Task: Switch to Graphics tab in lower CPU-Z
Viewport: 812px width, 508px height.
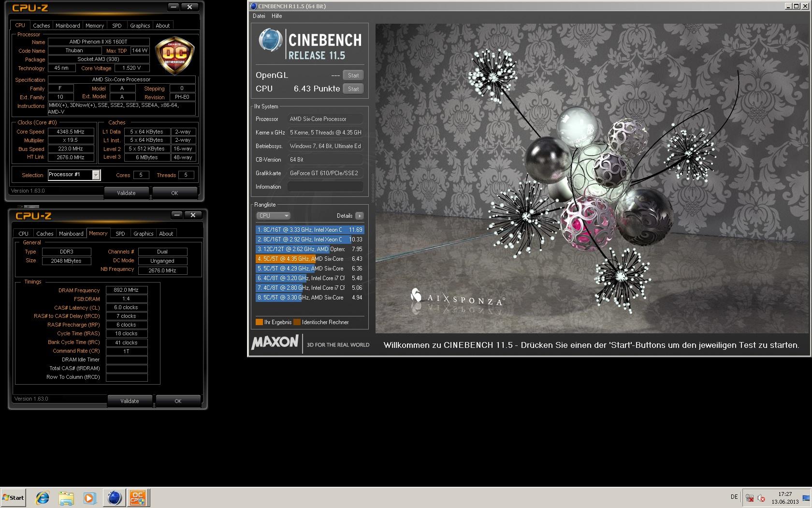Action: point(144,234)
